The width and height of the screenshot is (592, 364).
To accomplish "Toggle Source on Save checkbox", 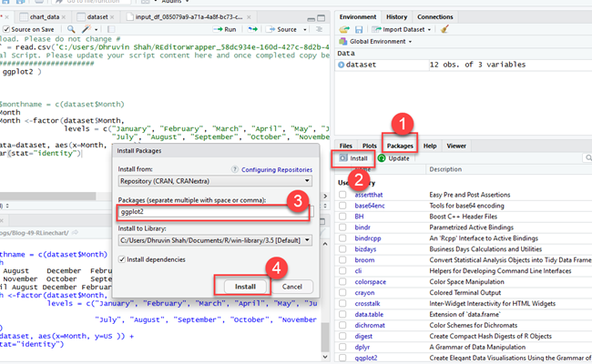I will tap(6, 29).
